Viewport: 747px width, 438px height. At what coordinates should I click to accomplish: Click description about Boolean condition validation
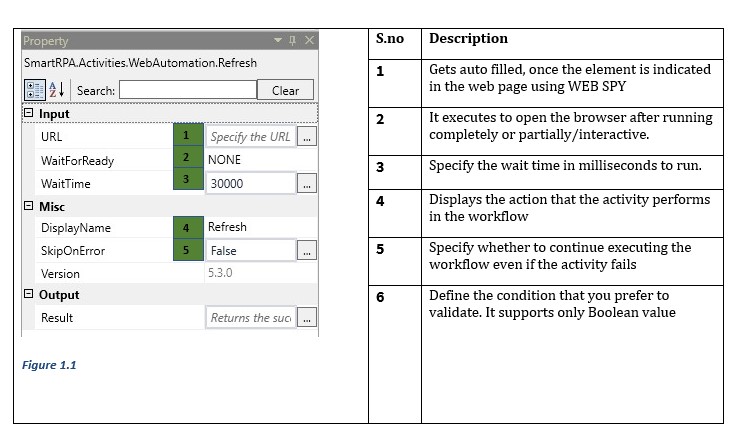552,304
